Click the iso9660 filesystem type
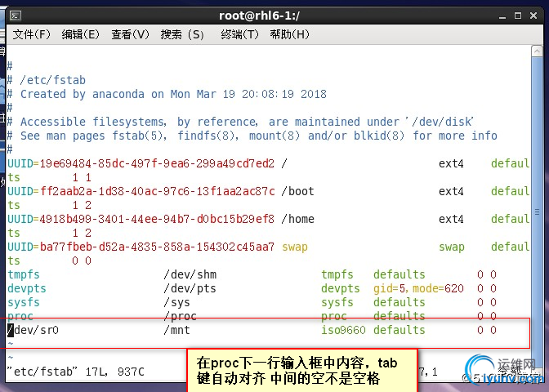Screen dimensions: 549x392 tap(343, 330)
